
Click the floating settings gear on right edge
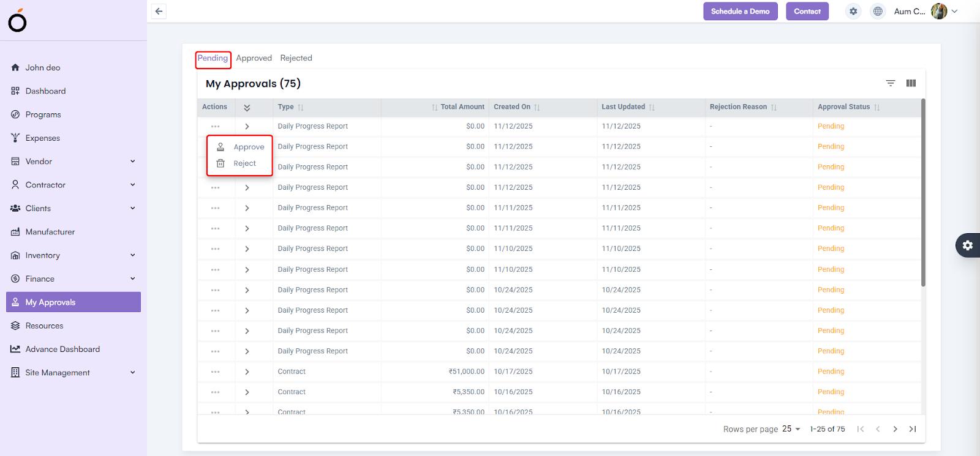click(x=968, y=245)
